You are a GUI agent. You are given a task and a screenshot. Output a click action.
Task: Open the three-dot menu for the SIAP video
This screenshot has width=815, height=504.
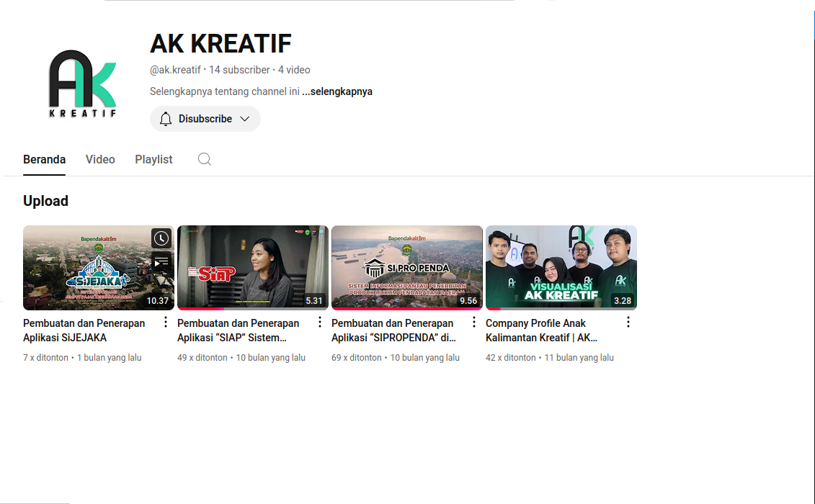(319, 321)
